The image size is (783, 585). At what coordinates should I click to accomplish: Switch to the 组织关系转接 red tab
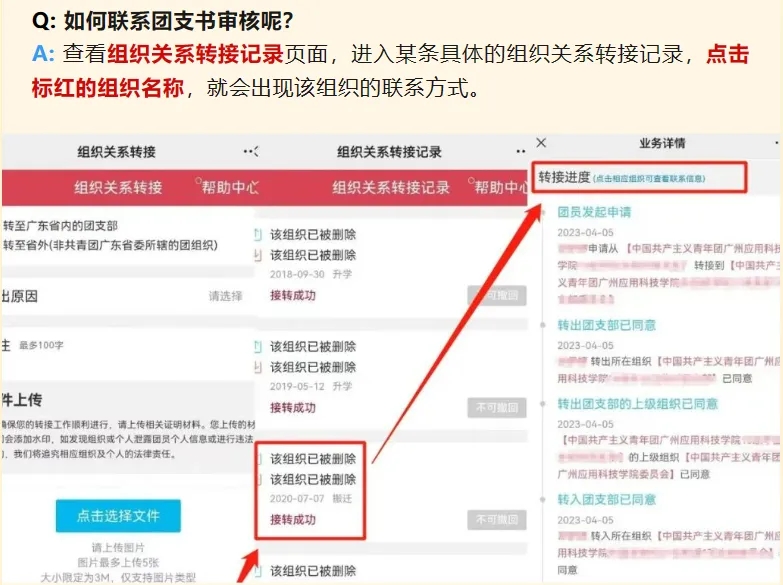(118, 187)
